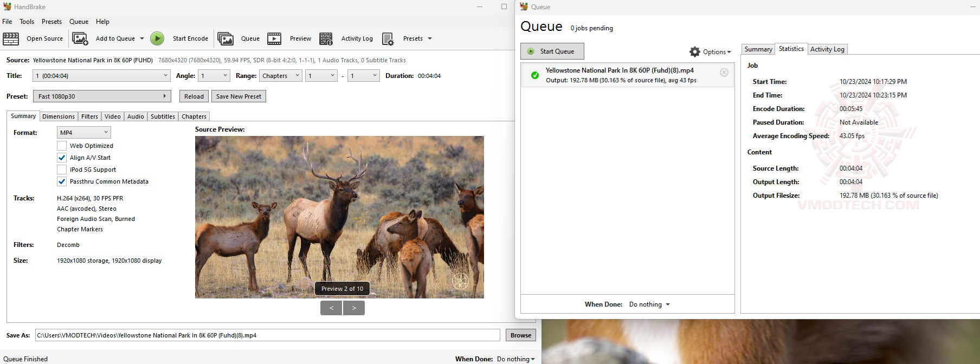
Task: Click the source preview elk image
Action: pos(339,217)
